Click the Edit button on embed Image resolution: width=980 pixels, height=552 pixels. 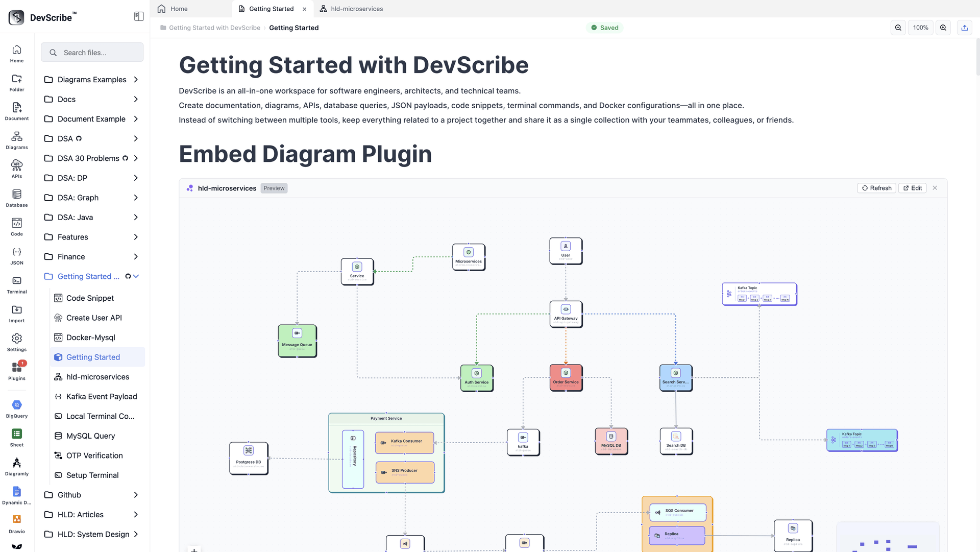pyautogui.click(x=912, y=188)
